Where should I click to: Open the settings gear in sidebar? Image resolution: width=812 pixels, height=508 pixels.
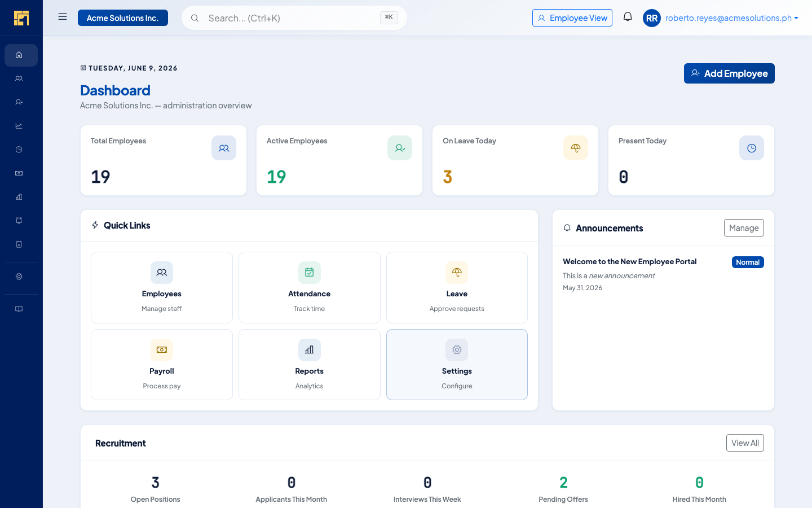click(19, 277)
